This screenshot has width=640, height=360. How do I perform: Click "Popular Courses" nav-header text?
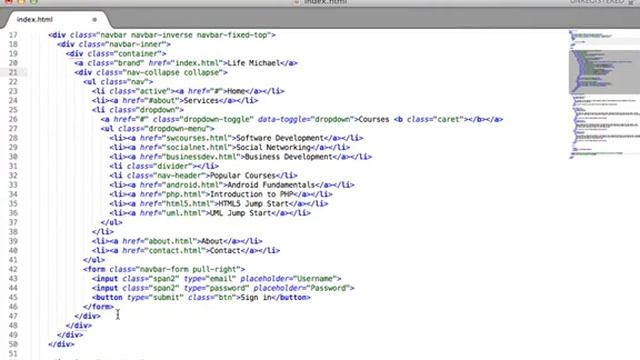pyautogui.click(x=243, y=176)
